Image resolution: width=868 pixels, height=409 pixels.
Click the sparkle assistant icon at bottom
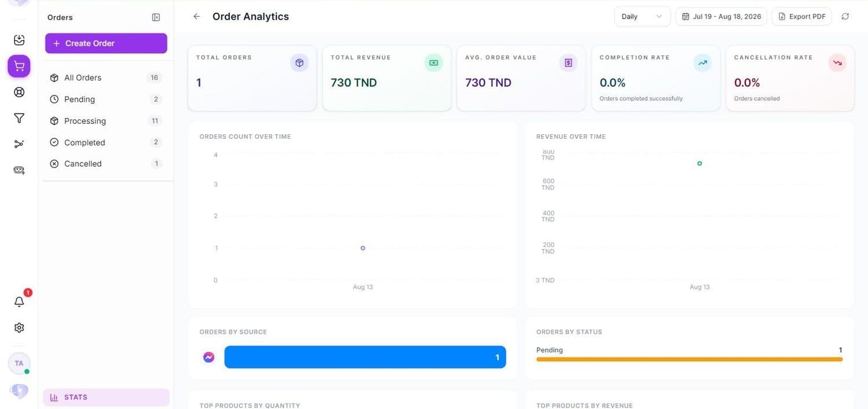(19, 390)
